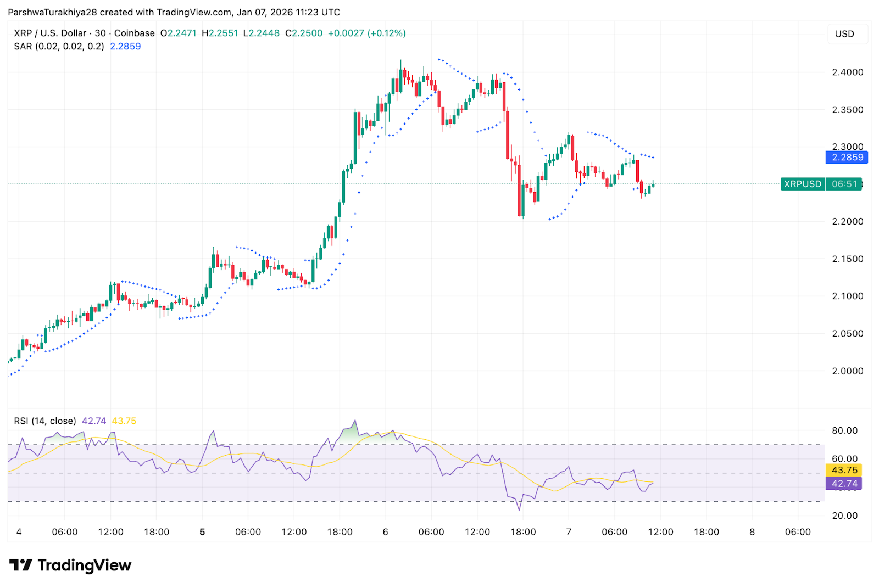Select the blue 2.2859 SAR price label
The width and height of the screenshot is (879, 588).
(847, 158)
